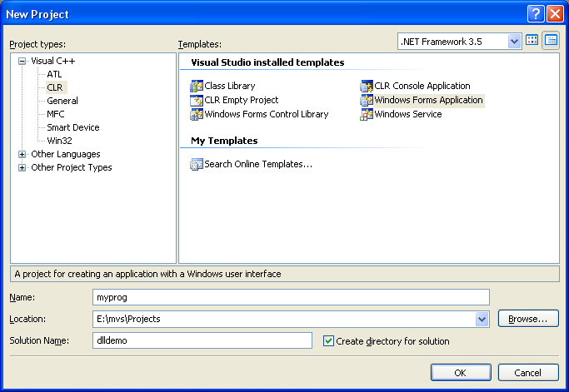
Task: Close the New Project dialog
Action: (555, 14)
